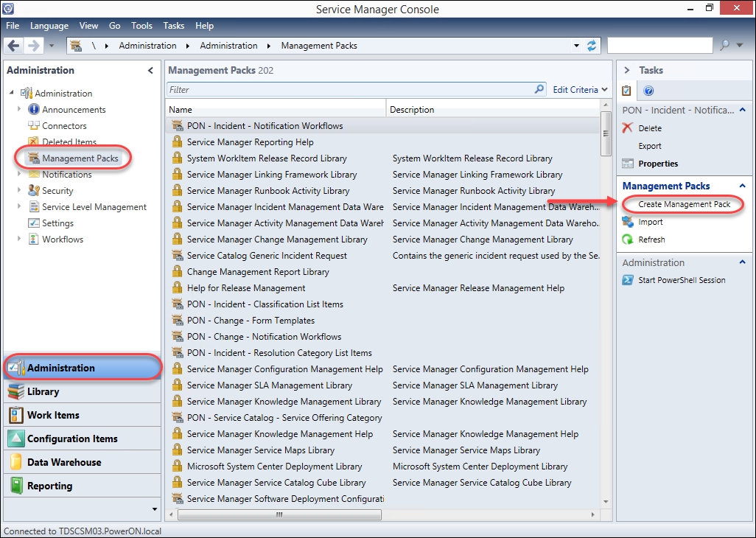
Task: Expand the Service Level Management node
Action: [x=19, y=207]
